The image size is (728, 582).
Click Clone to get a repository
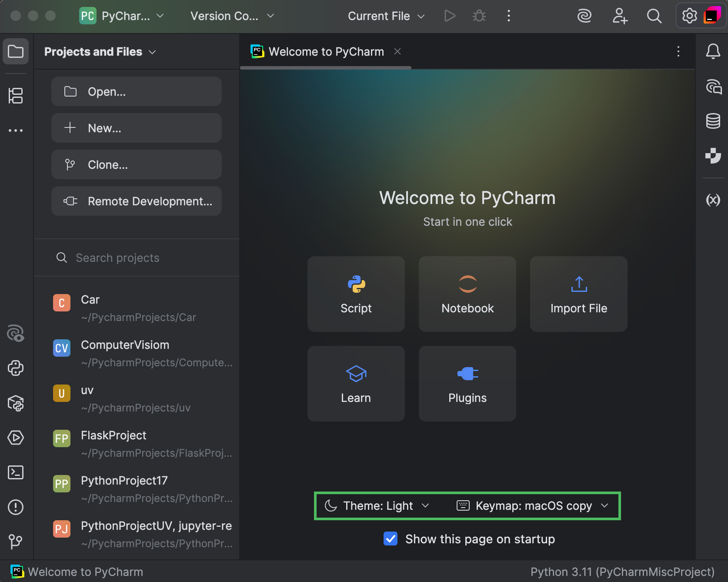point(136,164)
